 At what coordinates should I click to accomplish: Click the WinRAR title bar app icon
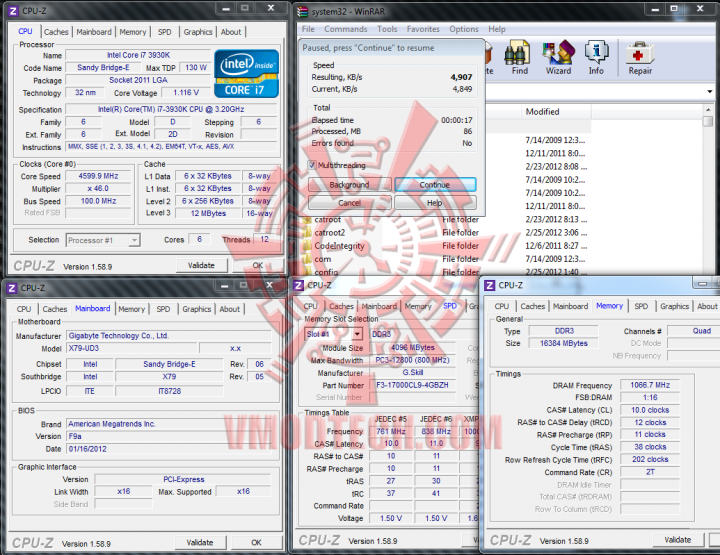302,11
